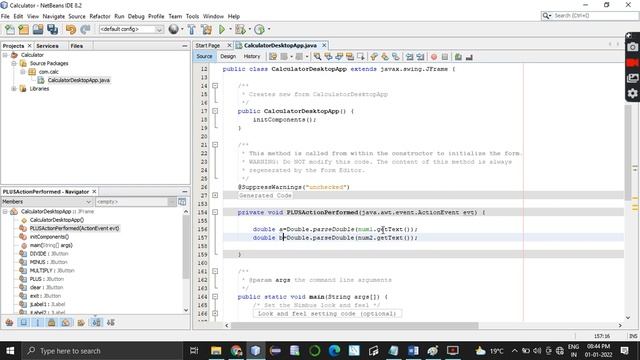This screenshot has width=640, height=360.
Task: Toggle Show Inherited Members in Navigator
Action: pyautogui.click(x=9, y=322)
